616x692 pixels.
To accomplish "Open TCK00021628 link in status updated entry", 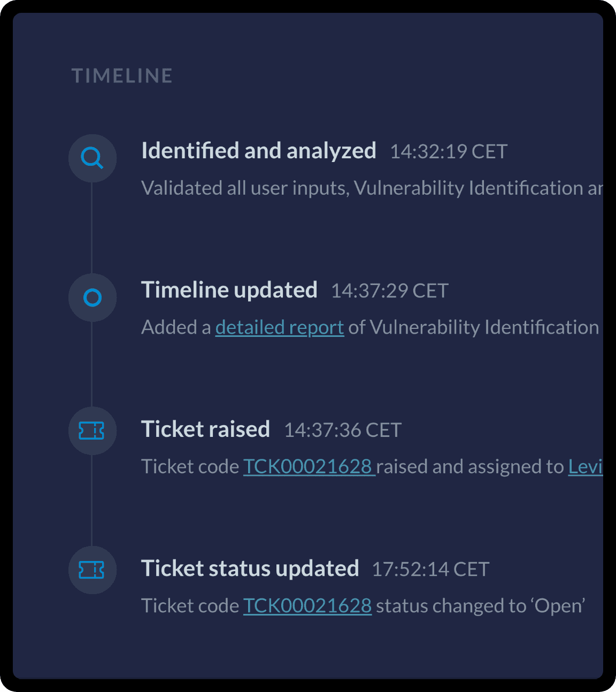I will pos(307,606).
